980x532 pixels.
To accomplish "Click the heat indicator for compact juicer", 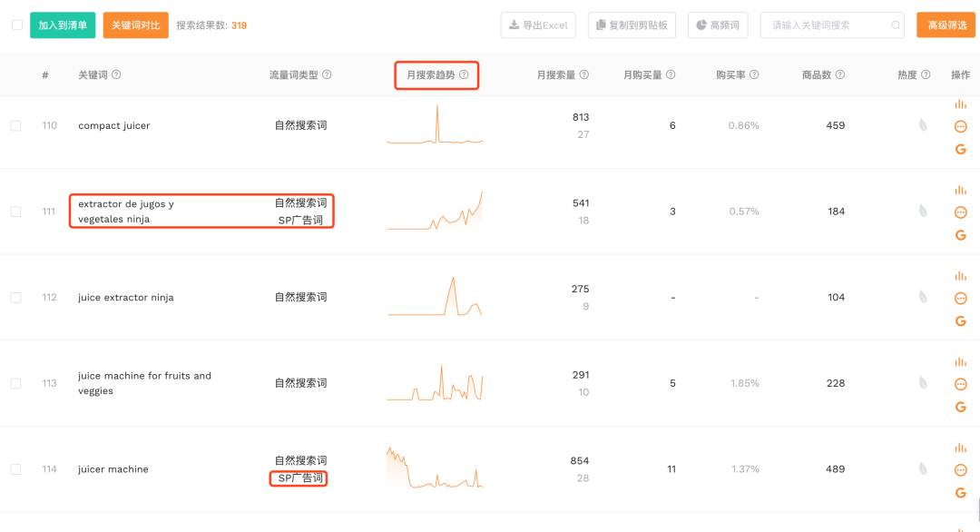I will [x=922, y=125].
